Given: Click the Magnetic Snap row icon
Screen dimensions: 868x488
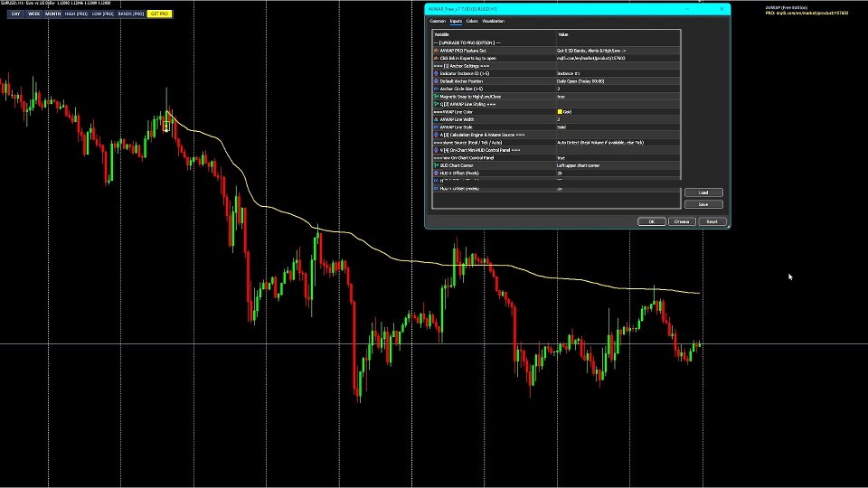Looking at the screenshot, I should pos(436,97).
